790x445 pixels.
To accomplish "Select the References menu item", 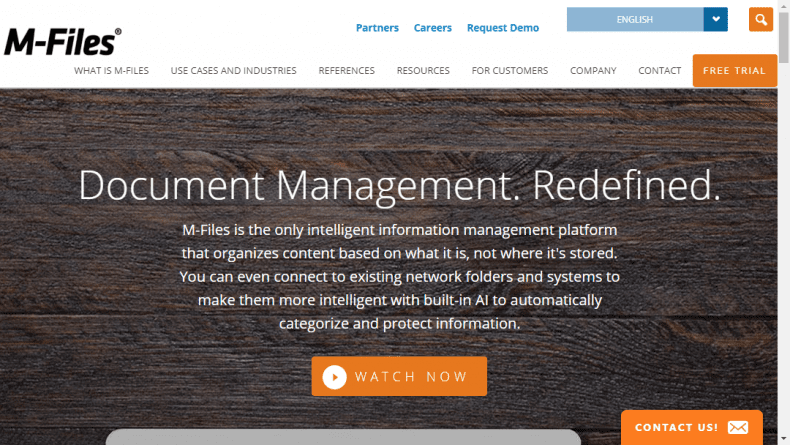I will pos(346,71).
